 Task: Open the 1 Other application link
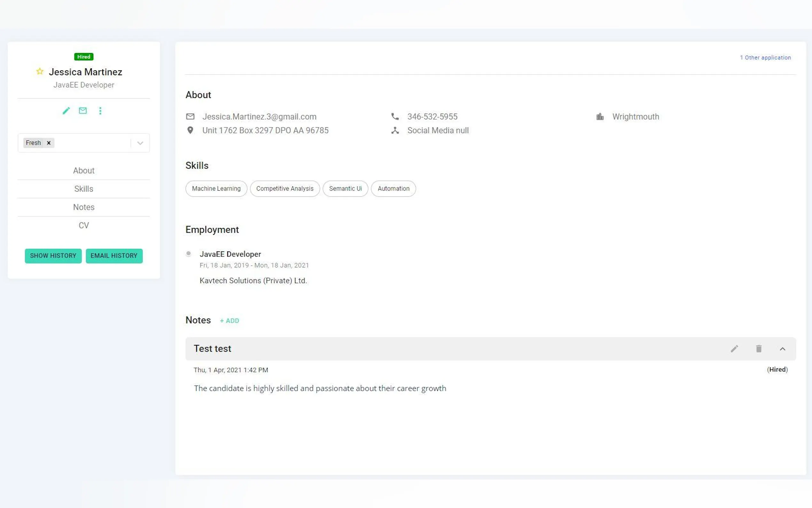coord(765,58)
